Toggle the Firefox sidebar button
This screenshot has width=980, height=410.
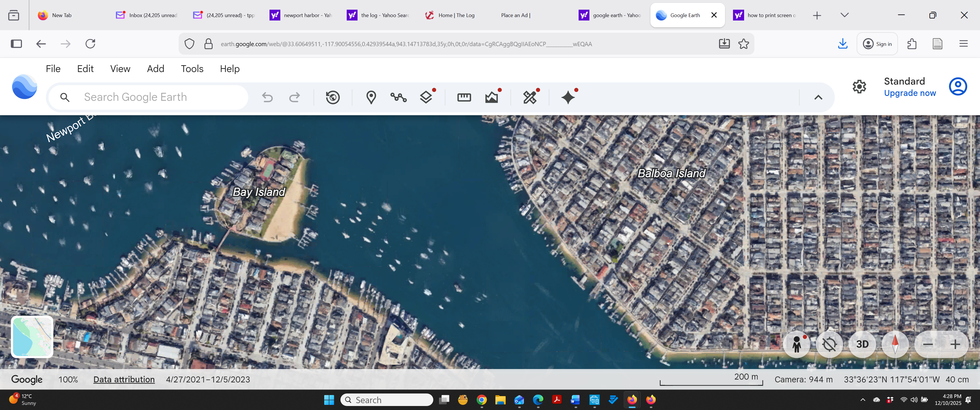16,44
